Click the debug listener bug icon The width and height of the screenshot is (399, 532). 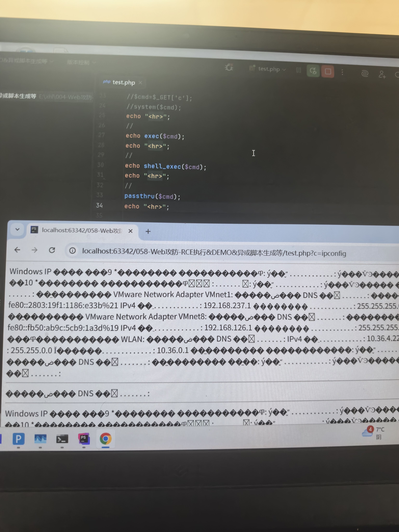click(x=229, y=67)
